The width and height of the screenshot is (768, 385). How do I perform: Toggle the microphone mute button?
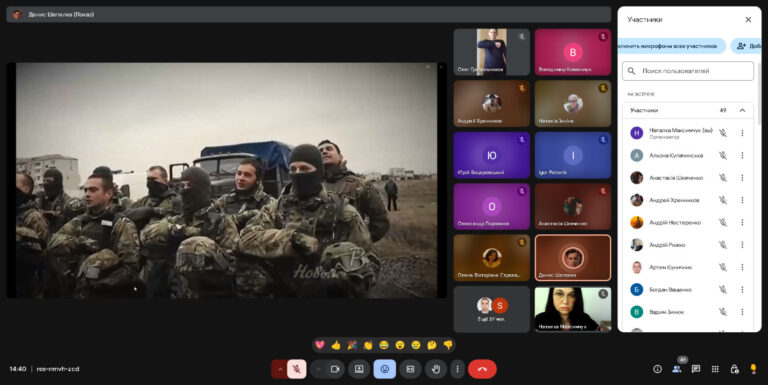point(296,369)
